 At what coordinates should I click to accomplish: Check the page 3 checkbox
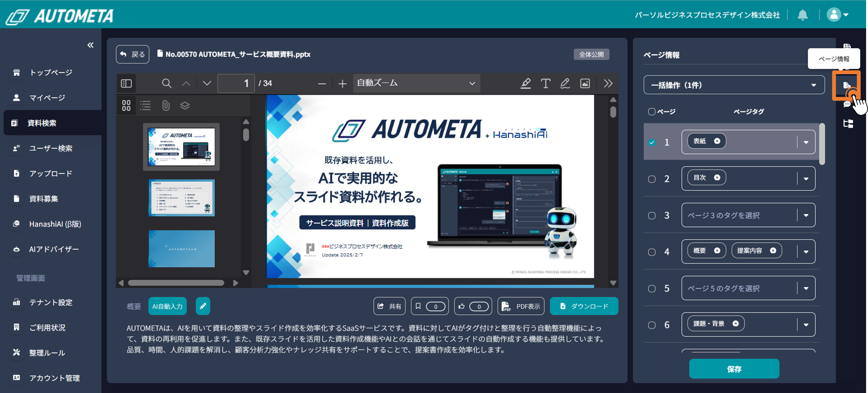[652, 215]
